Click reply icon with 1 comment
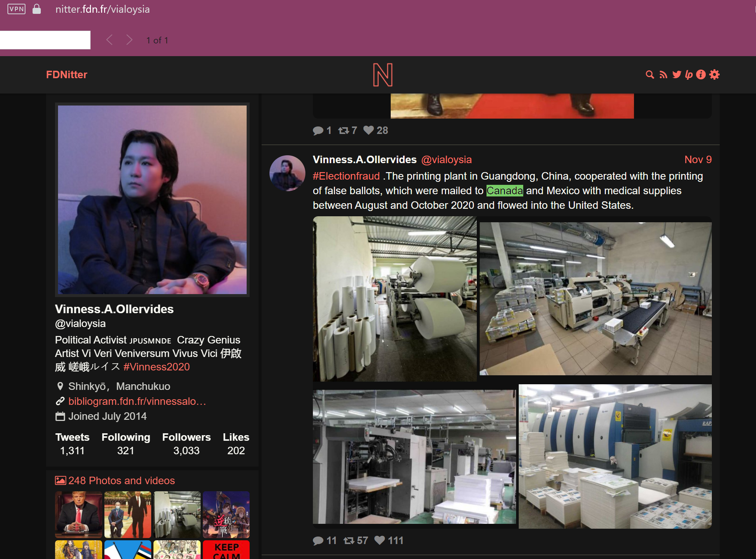This screenshot has width=756, height=559. coord(318,131)
